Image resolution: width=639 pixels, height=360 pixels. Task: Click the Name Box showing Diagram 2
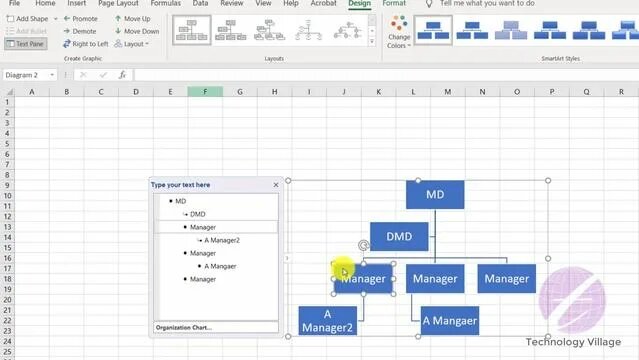click(25, 75)
